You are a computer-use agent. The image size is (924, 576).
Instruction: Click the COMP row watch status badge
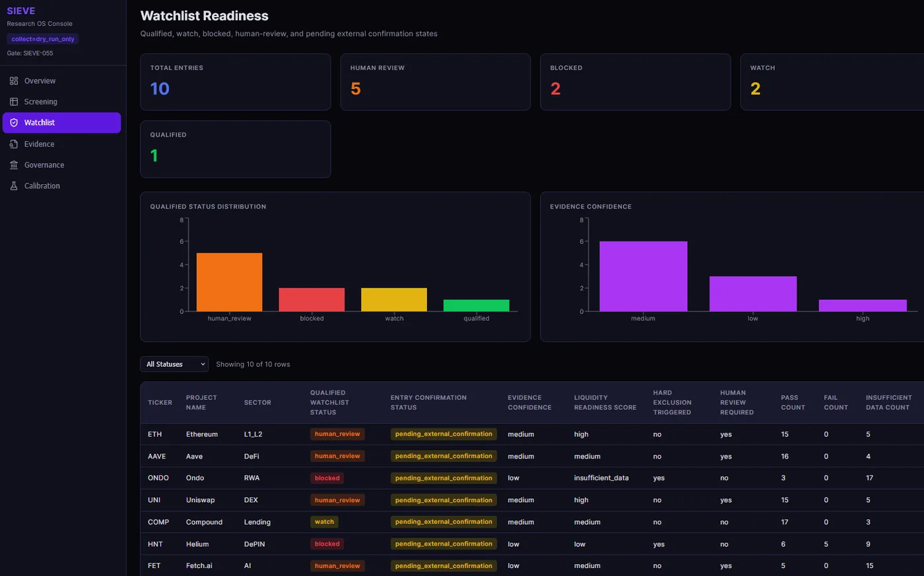324,522
